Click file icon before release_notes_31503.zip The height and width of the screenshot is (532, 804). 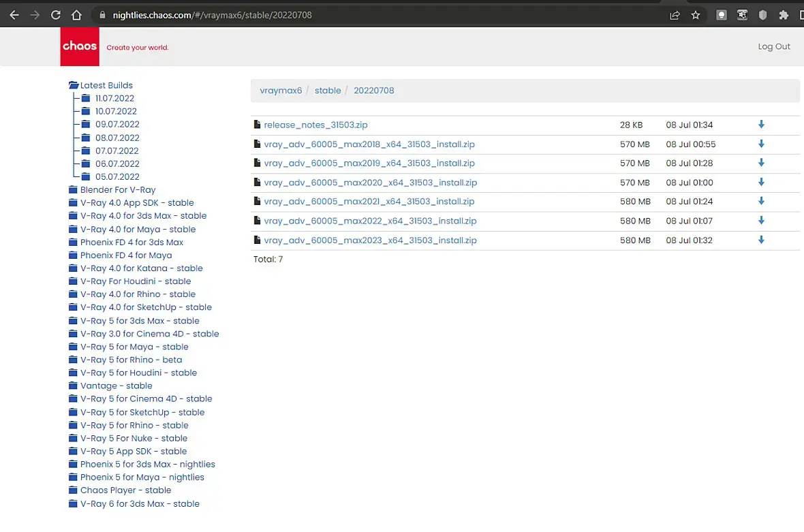(x=257, y=125)
